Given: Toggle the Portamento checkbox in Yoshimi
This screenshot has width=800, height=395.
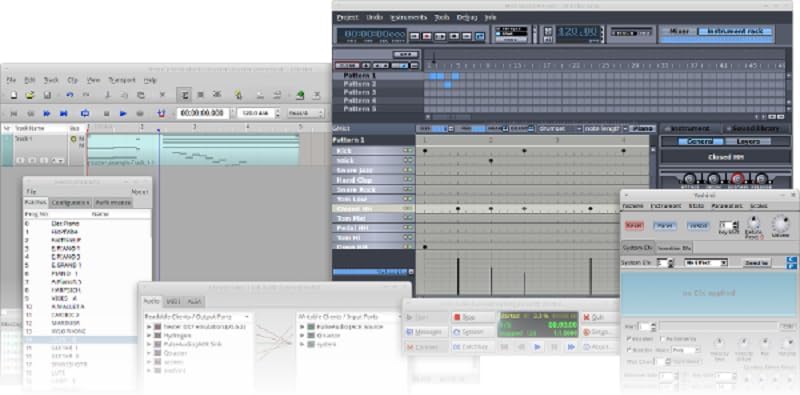Looking at the screenshot, I should (663, 339).
